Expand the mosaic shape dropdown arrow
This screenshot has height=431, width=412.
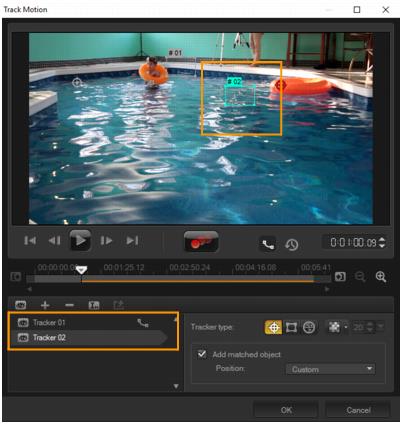[346, 327]
